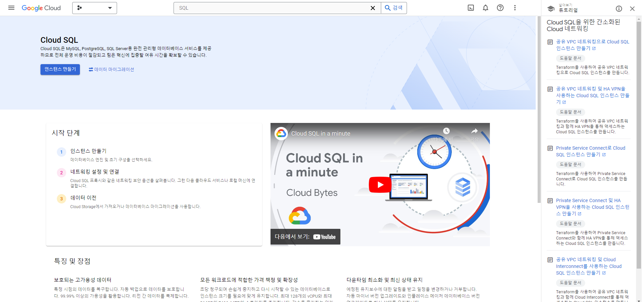Image resolution: width=644 pixels, height=302 pixels.
Task: Click the Google Cloud logo
Action: point(41,8)
